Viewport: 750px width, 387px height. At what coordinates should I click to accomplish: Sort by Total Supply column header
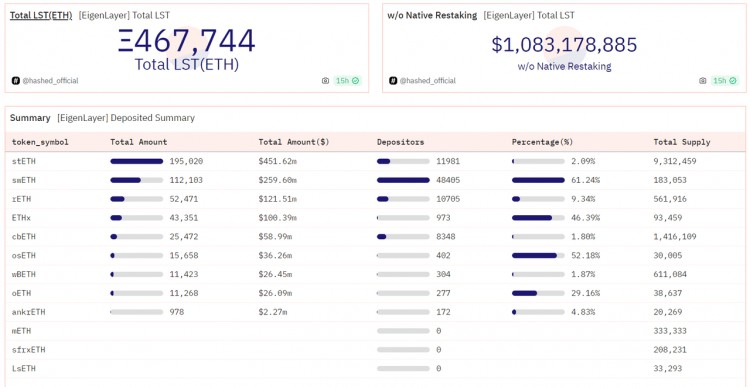(x=682, y=142)
